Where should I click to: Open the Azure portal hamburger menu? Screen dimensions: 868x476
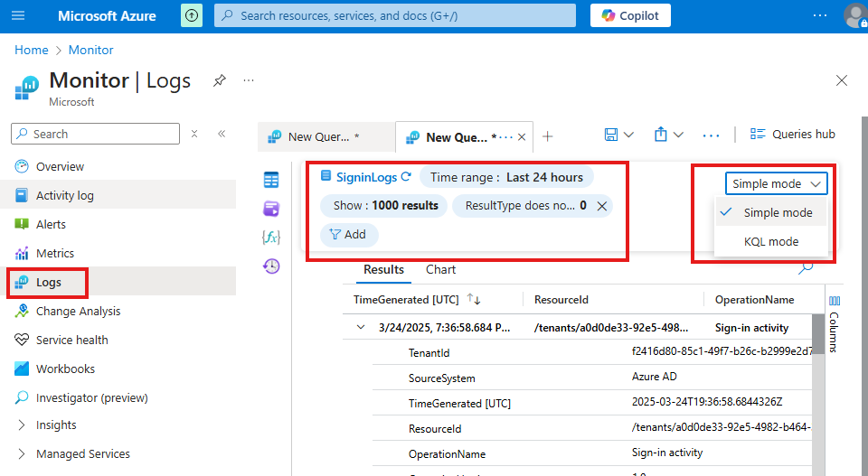[x=18, y=15]
